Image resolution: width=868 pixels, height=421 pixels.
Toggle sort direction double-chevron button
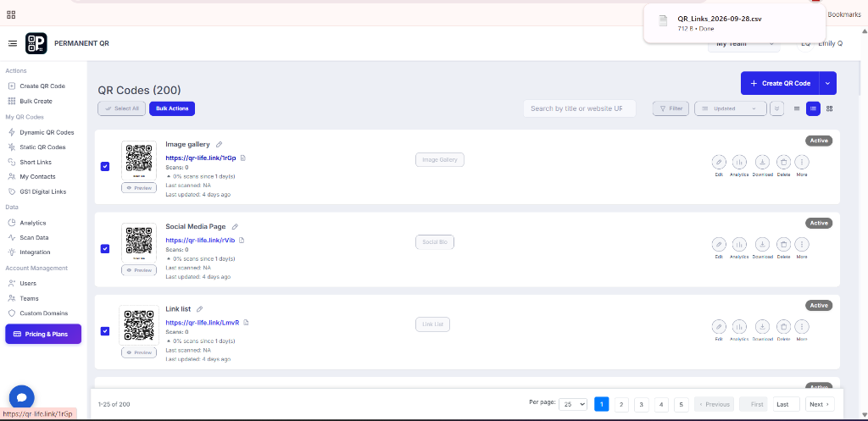coord(776,108)
